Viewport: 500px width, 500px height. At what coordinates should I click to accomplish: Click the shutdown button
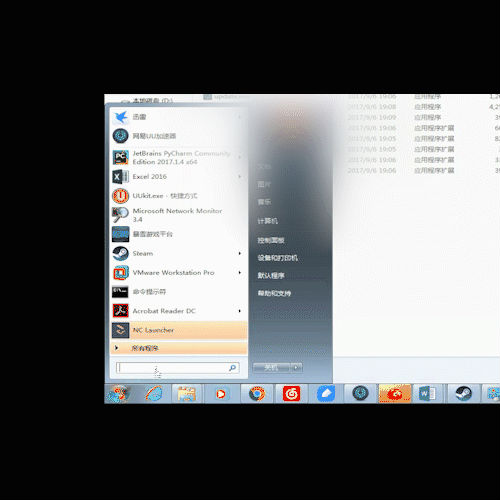tap(272, 368)
